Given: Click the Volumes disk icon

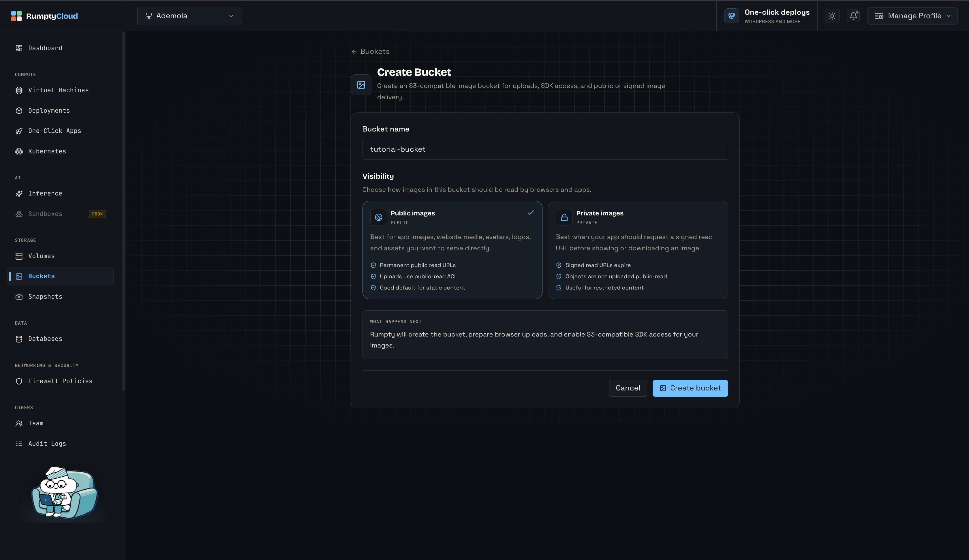Looking at the screenshot, I should click(x=19, y=256).
